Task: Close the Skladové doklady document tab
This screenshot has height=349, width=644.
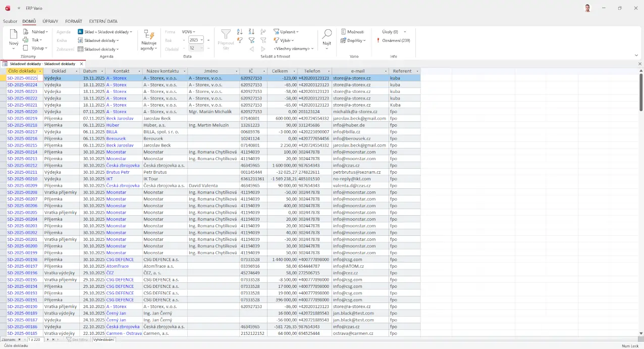Action: tap(81, 64)
